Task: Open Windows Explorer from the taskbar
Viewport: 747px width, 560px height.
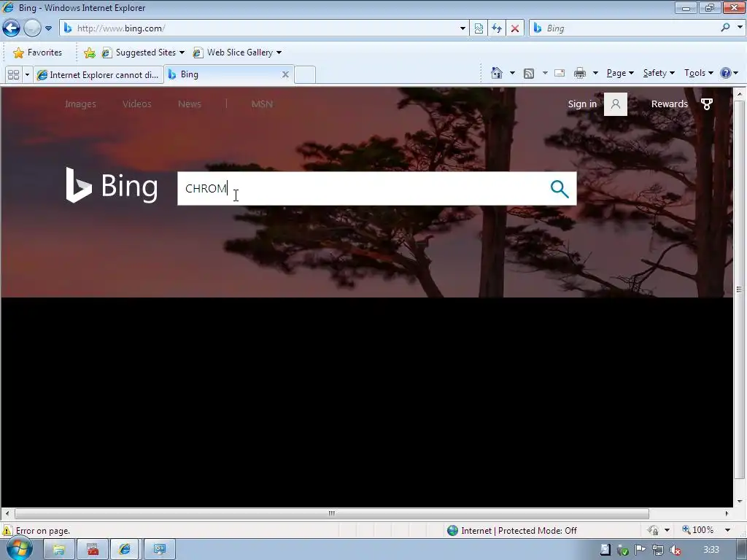Action: (x=59, y=550)
